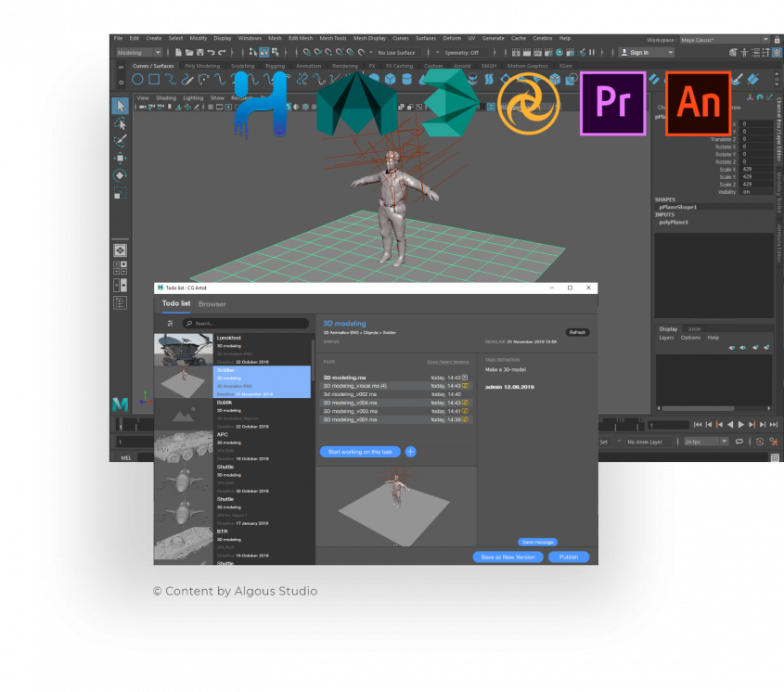Publish the current version

pos(568,557)
